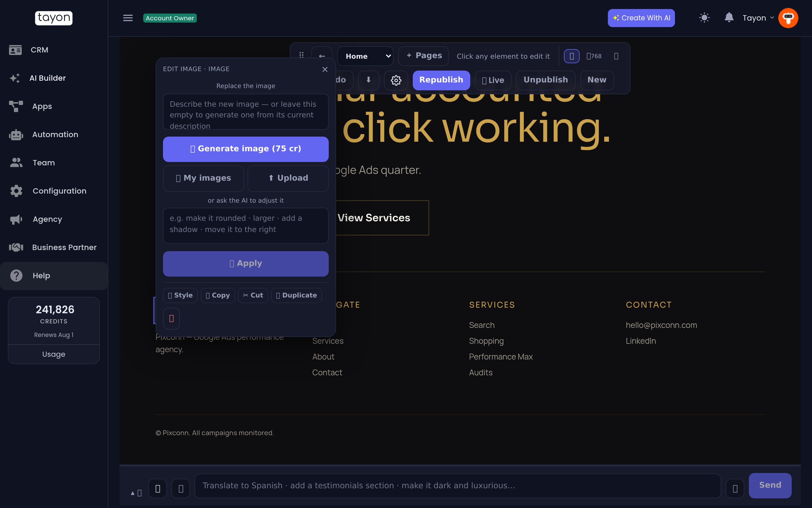The height and width of the screenshot is (508, 812).
Task: Open Usage under credits
Action: click(54, 354)
